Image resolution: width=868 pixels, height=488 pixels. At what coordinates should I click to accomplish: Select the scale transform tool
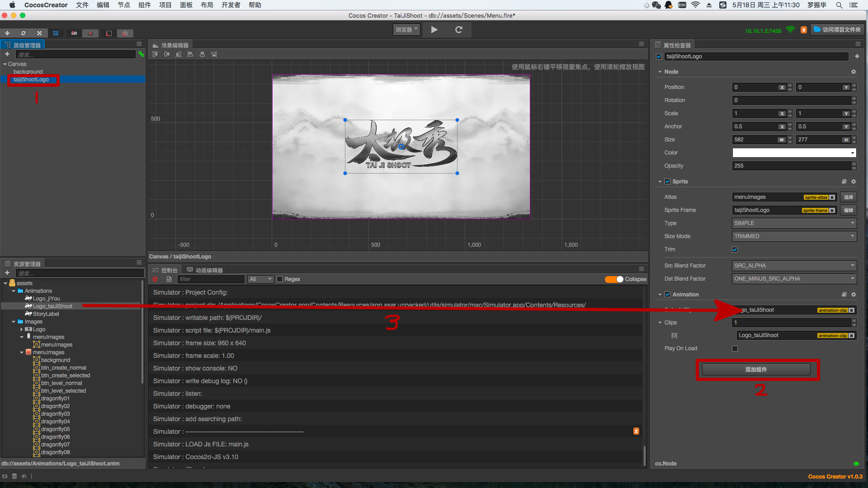tap(39, 33)
